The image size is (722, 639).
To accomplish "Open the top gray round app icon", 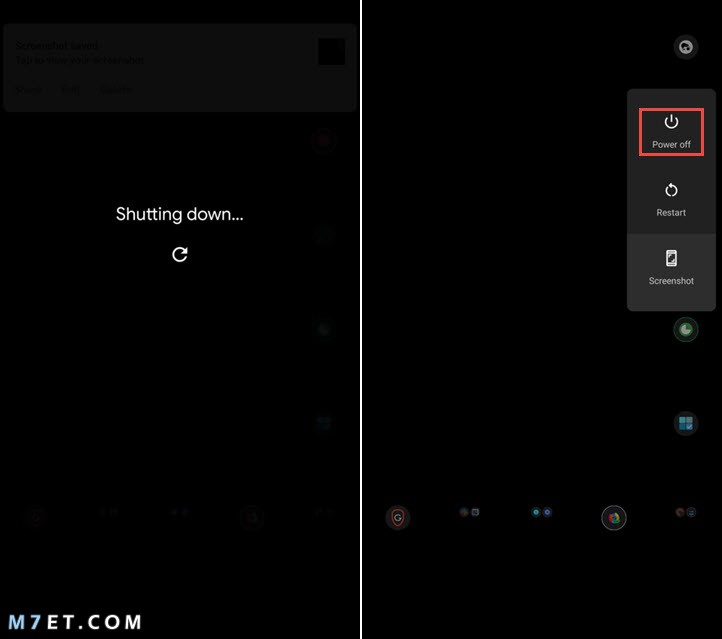I will 686,47.
